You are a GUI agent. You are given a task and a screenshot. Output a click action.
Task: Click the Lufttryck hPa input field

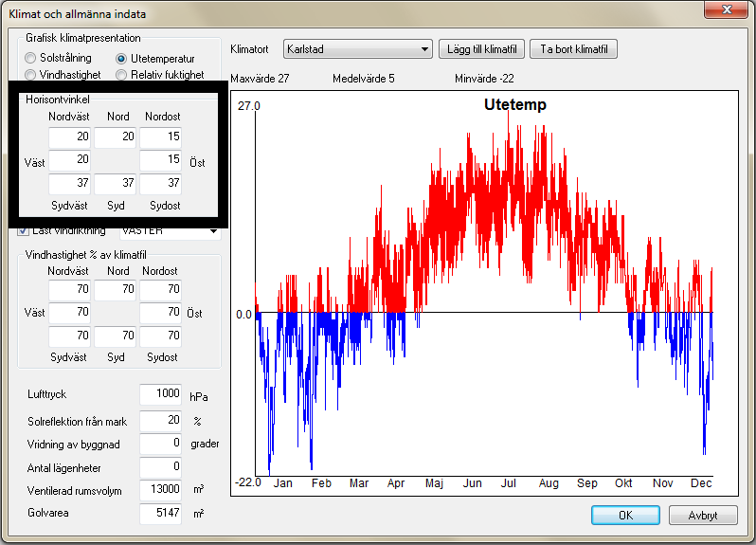pos(160,394)
